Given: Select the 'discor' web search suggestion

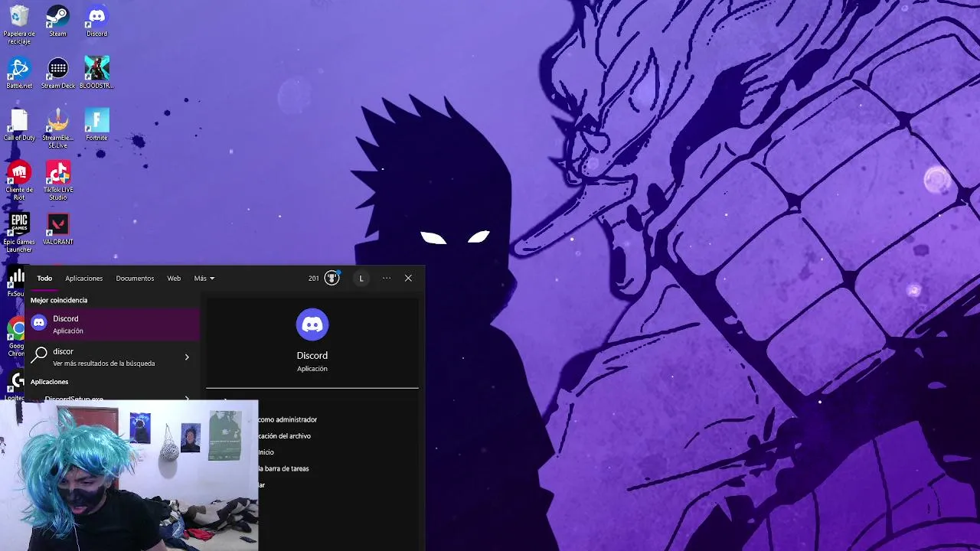Looking at the screenshot, I should (113, 357).
